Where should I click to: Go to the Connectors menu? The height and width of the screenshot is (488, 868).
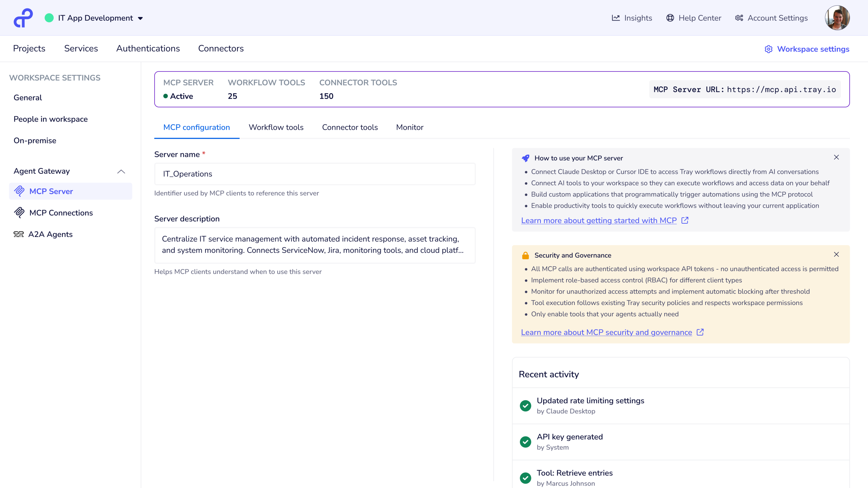tap(221, 48)
